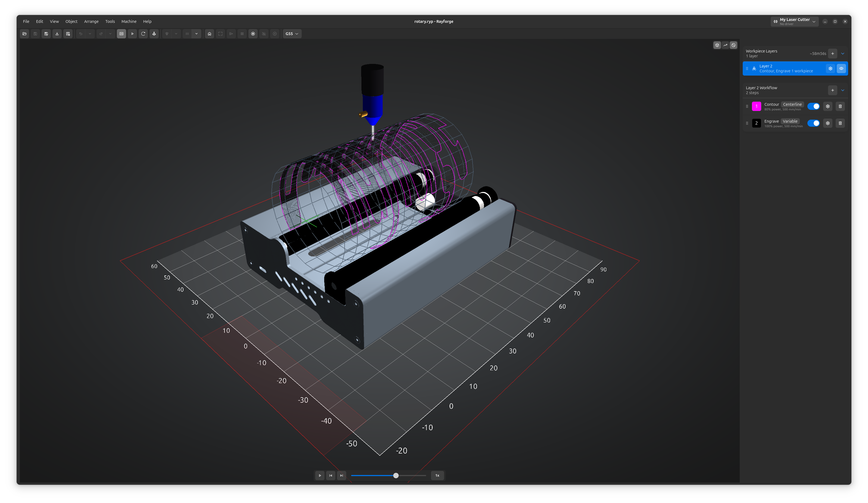Viewport: 868px width, 503px height.
Task: Collapse the Workpiece Layers panel
Action: [x=843, y=53]
